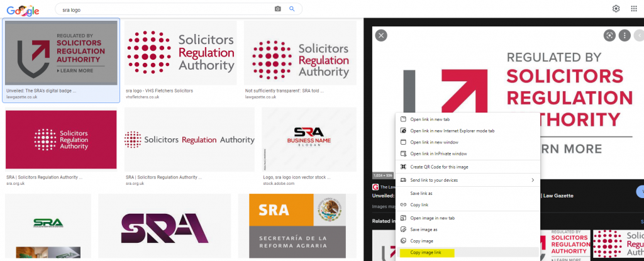Screen dimensions: 644x261
Task: Click the Internet Explorer mode icon
Action: [403, 131]
